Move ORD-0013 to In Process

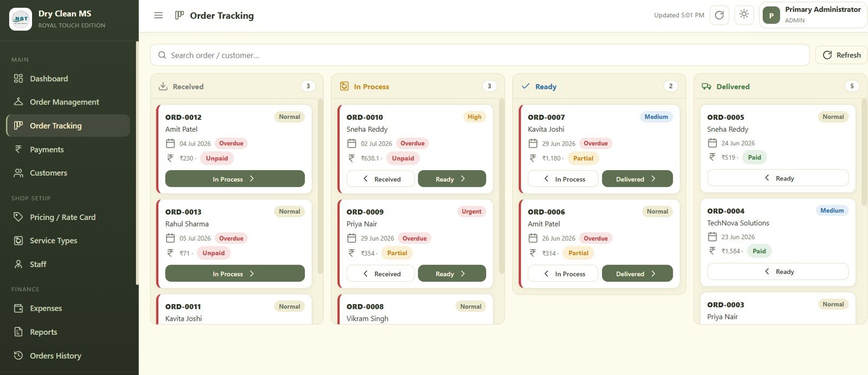pyautogui.click(x=235, y=274)
